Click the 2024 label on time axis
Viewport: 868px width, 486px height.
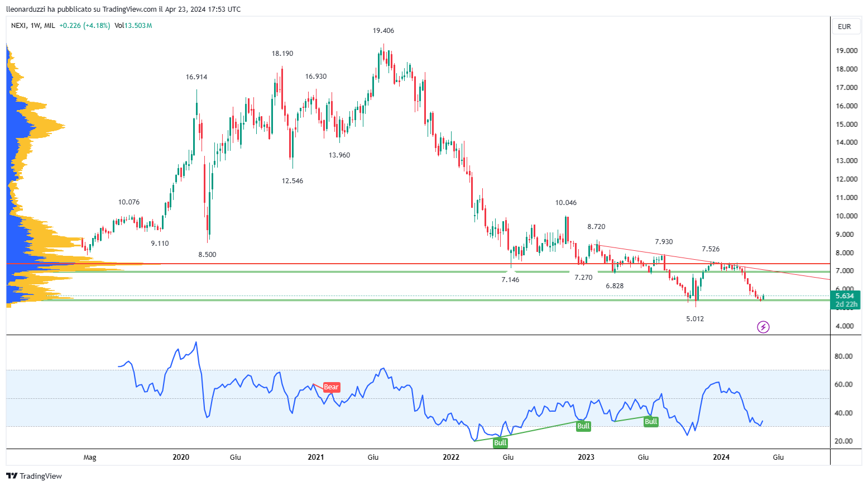[x=721, y=457]
